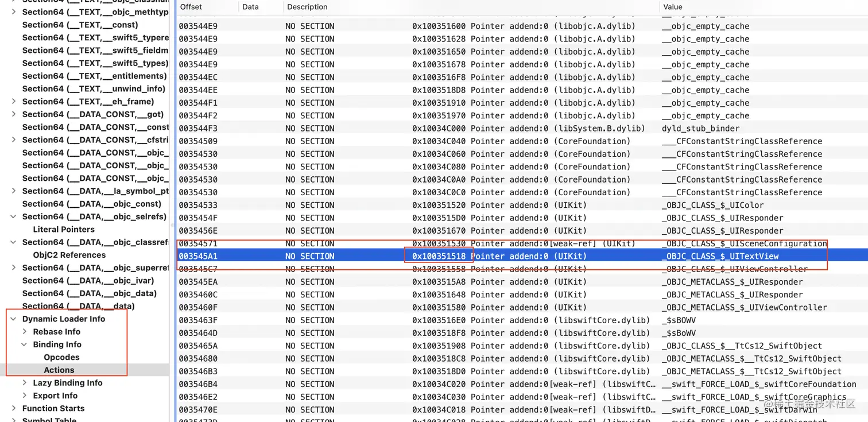Select Section64 (__DATA,__objc_const) in the tree
The width and height of the screenshot is (868, 422).
coord(92,204)
